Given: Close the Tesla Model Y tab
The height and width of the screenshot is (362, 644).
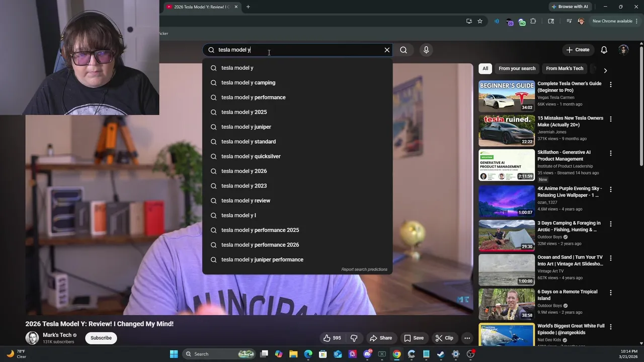Looking at the screenshot, I should (x=235, y=7).
